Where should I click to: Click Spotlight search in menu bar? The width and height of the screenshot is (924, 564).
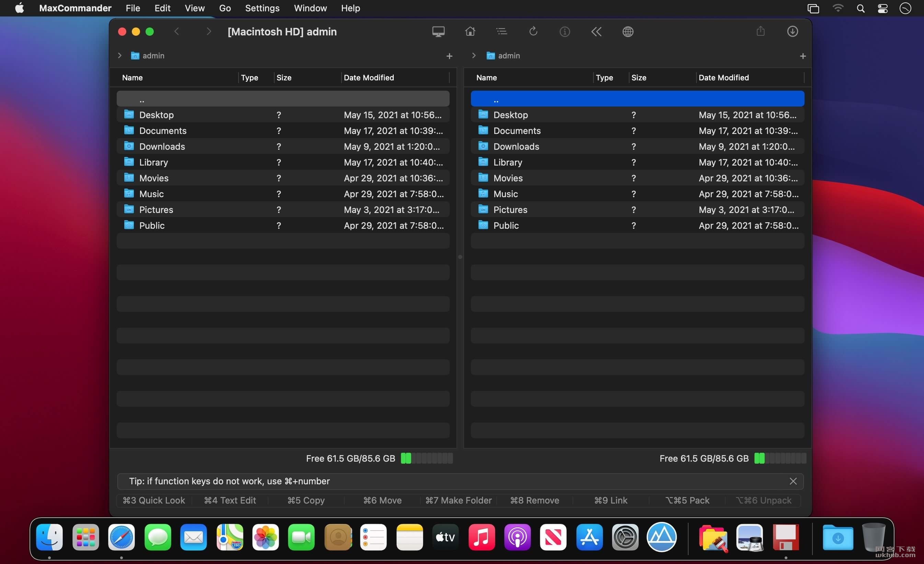(860, 8)
